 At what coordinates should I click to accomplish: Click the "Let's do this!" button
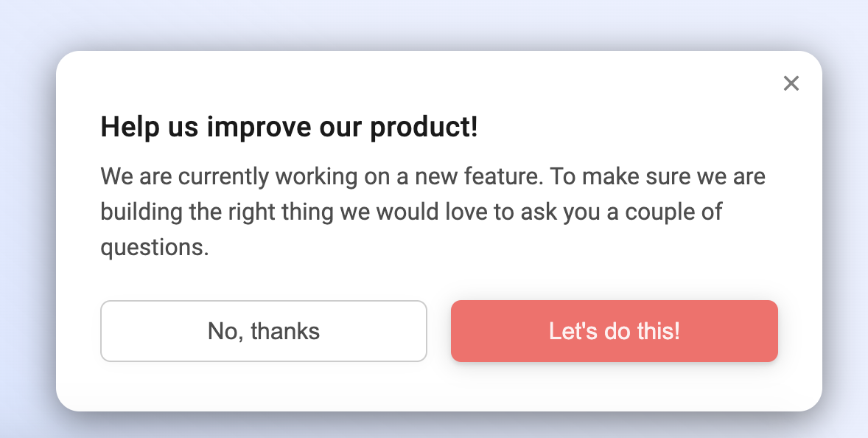614,331
